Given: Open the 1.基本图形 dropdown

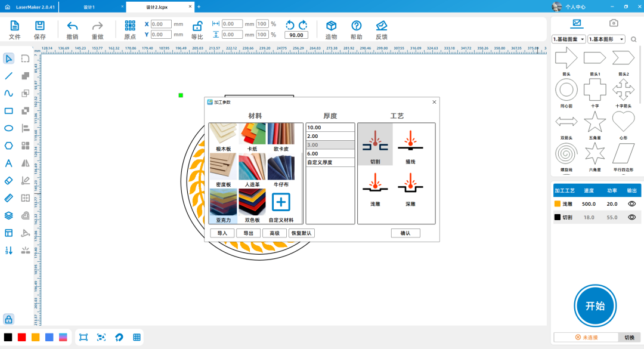Looking at the screenshot, I should pyautogui.click(x=606, y=39).
